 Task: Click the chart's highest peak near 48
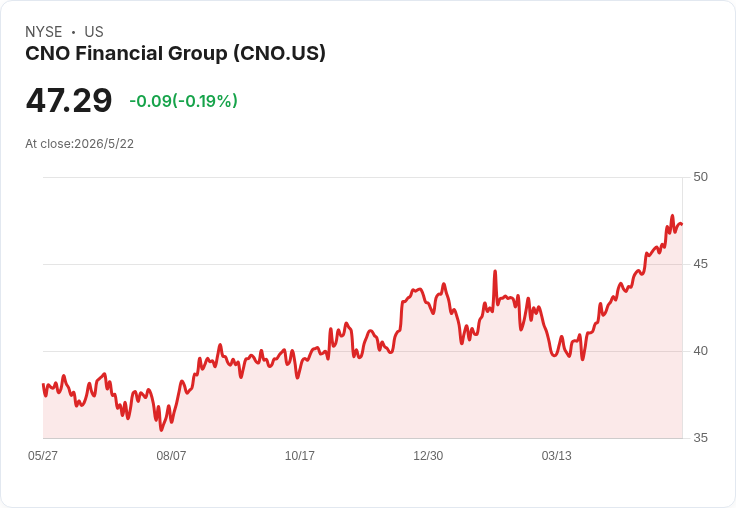tap(672, 216)
